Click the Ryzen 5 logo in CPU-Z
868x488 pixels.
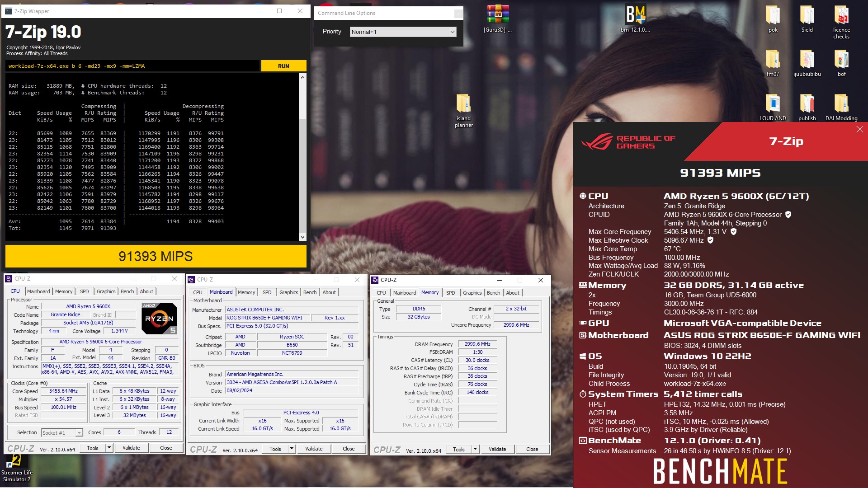[x=159, y=319]
